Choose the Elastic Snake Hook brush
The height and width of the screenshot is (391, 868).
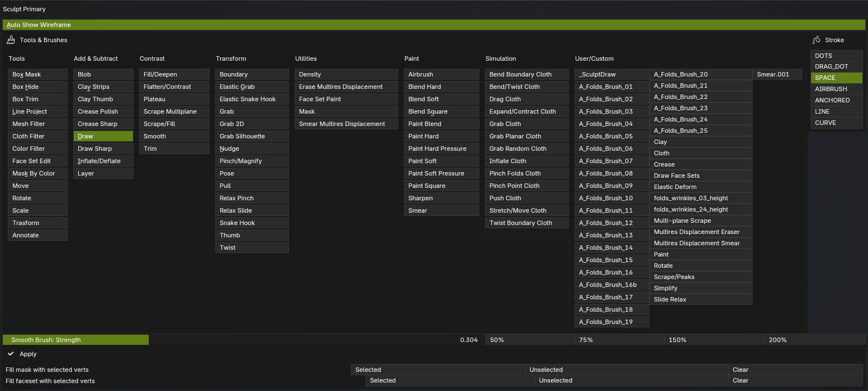[252, 99]
